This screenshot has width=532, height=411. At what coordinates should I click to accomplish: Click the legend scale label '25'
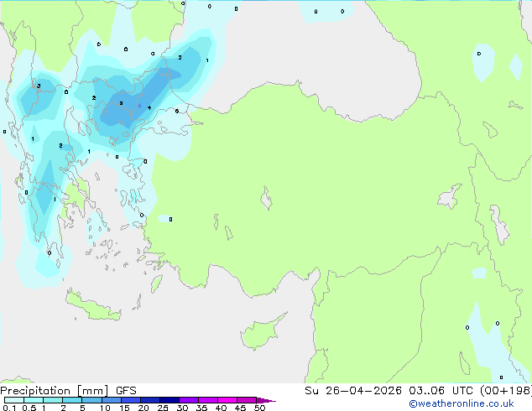[163, 408]
